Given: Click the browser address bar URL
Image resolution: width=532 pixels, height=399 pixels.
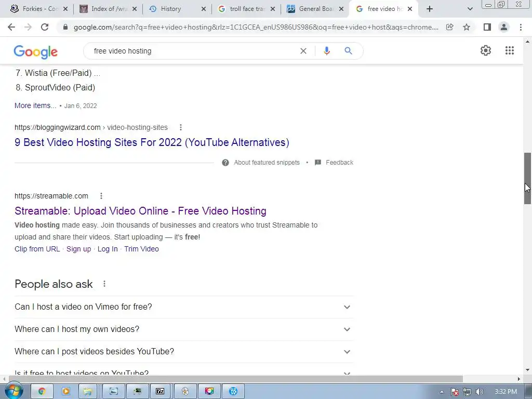Looking at the screenshot, I should pyautogui.click(x=256, y=27).
